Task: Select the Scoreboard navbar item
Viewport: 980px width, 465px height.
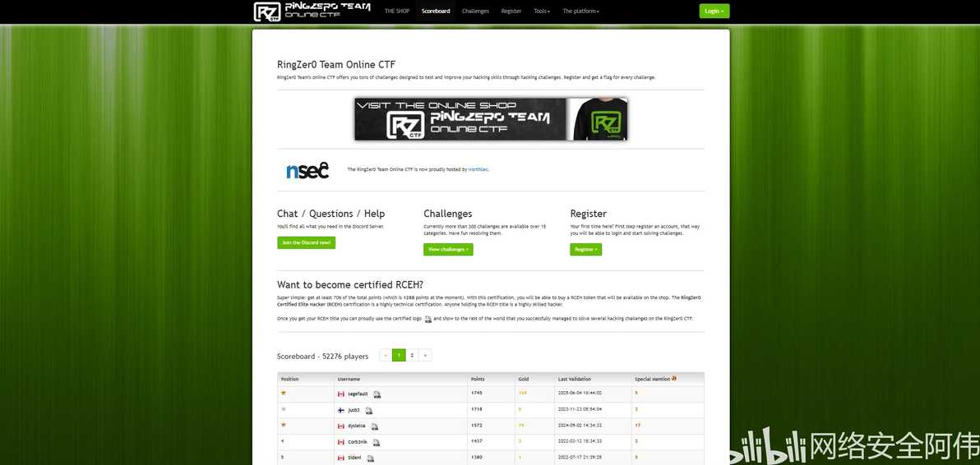Action: click(436, 12)
